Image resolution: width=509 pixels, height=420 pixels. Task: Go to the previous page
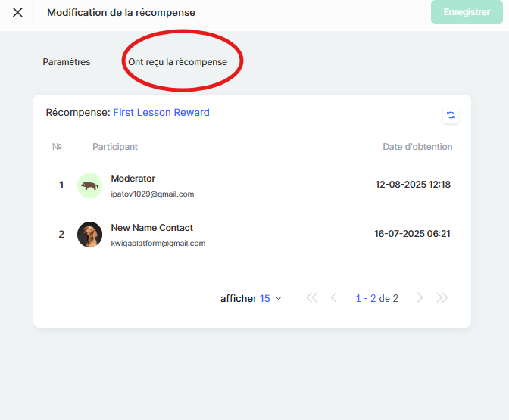[x=334, y=297]
